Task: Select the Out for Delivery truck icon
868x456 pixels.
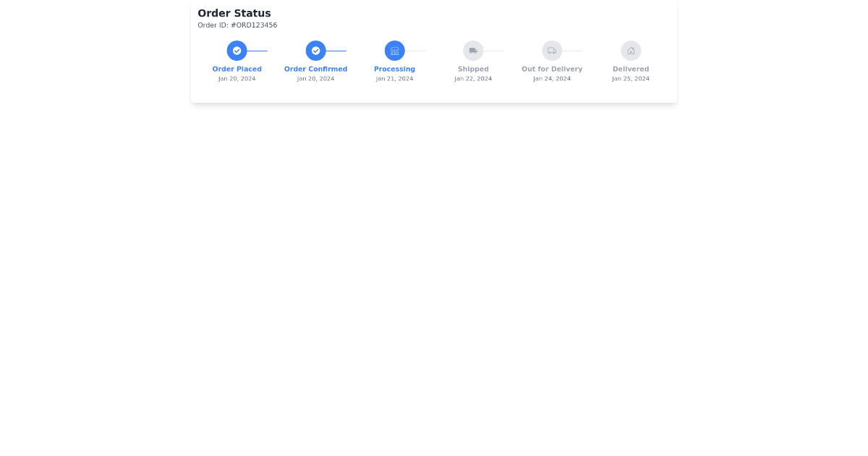Action: [x=552, y=51]
